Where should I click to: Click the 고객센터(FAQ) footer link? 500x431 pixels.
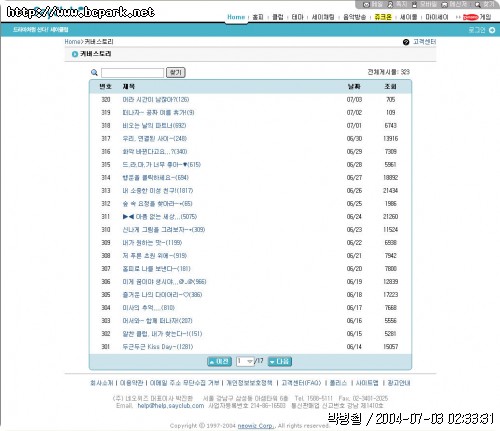point(301,383)
